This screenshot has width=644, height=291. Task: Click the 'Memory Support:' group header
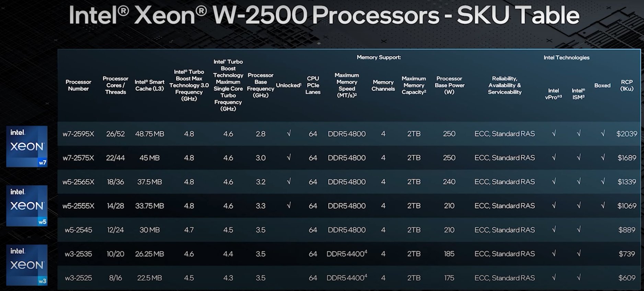tap(379, 57)
